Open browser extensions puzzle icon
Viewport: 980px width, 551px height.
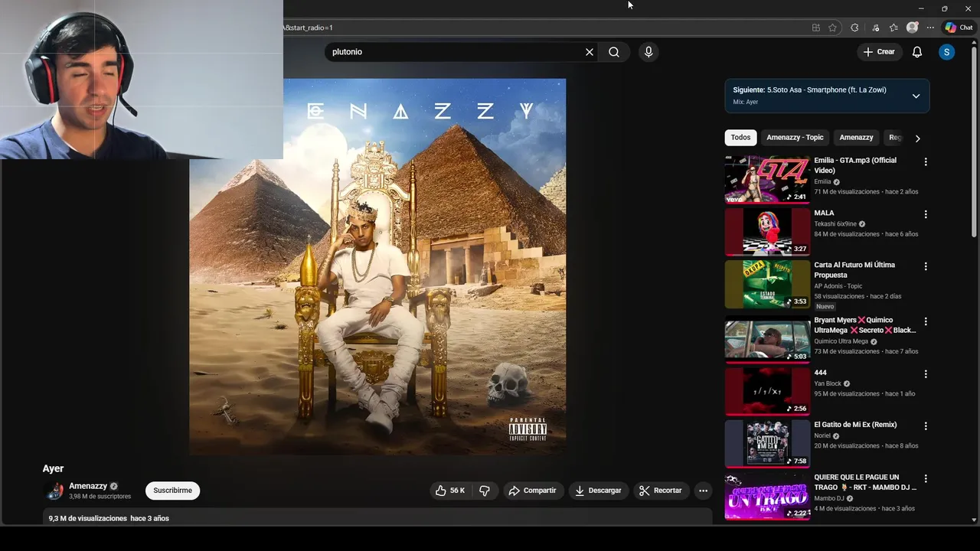854,28
